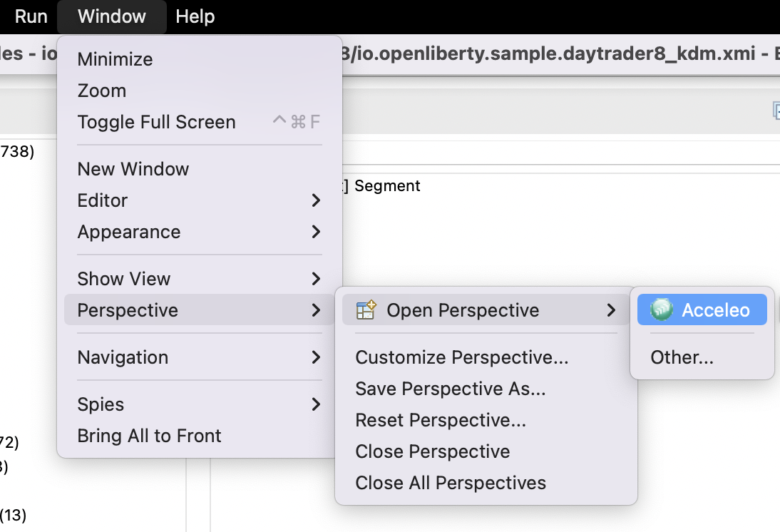Image resolution: width=780 pixels, height=532 pixels.
Task: Select Minimize from Window menu
Action: pyautogui.click(x=115, y=59)
